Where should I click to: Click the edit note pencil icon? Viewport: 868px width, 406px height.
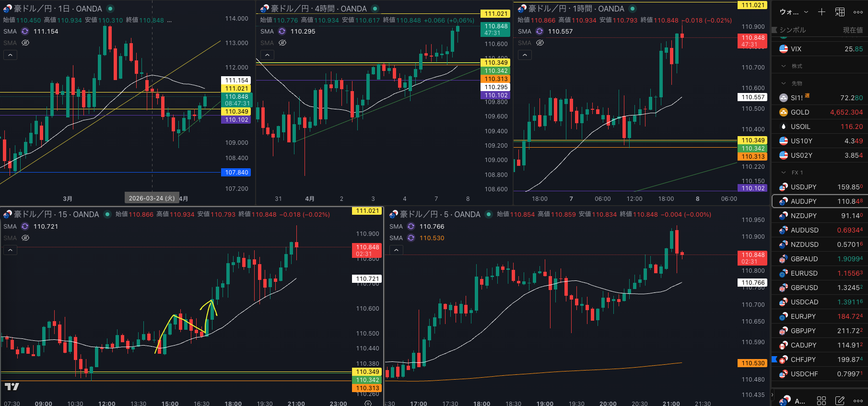(x=840, y=400)
